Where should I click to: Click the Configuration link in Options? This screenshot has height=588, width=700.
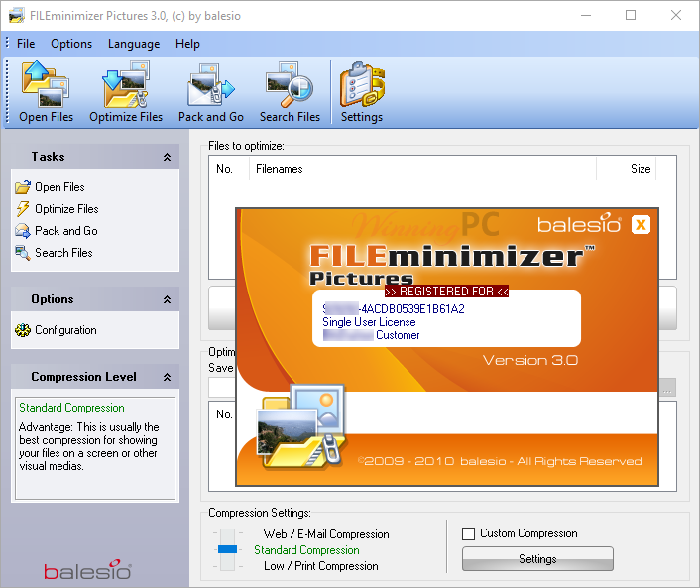point(65,330)
